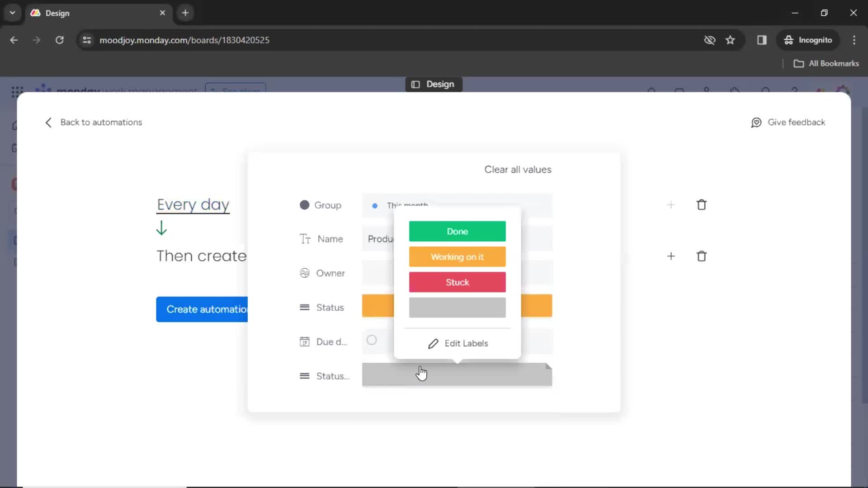This screenshot has height=488, width=868.
Task: Click the Edit Labels pencil icon
Action: click(434, 343)
